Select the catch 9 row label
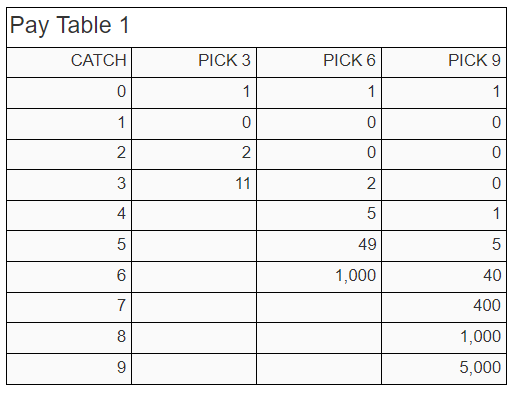 point(121,367)
